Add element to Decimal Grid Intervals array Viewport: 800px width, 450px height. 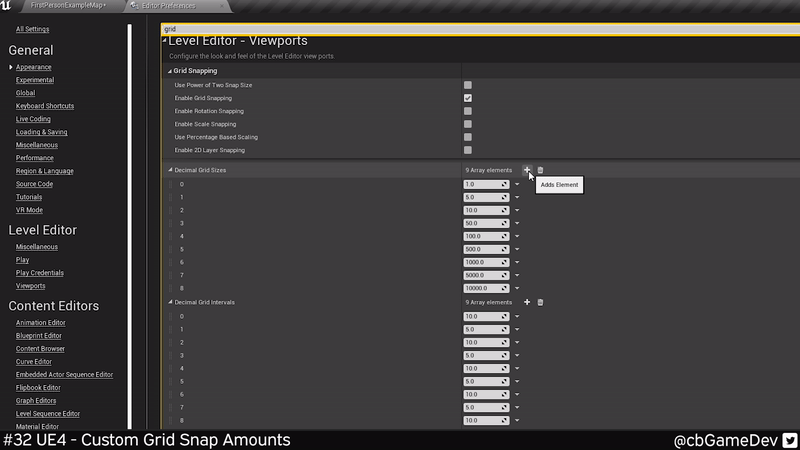(527, 302)
